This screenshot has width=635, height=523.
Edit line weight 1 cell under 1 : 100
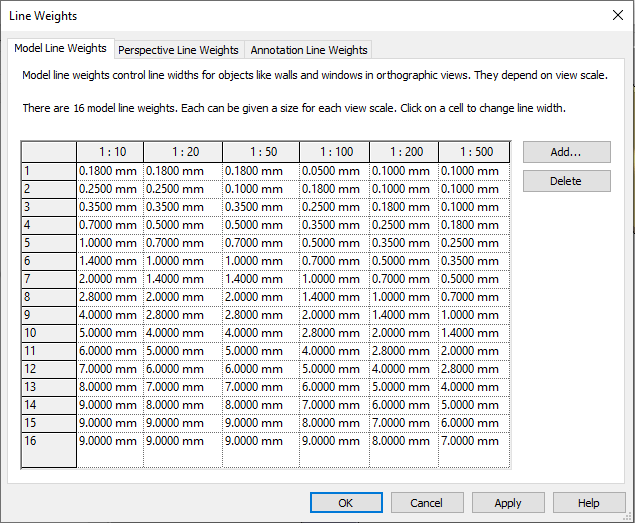pos(334,171)
